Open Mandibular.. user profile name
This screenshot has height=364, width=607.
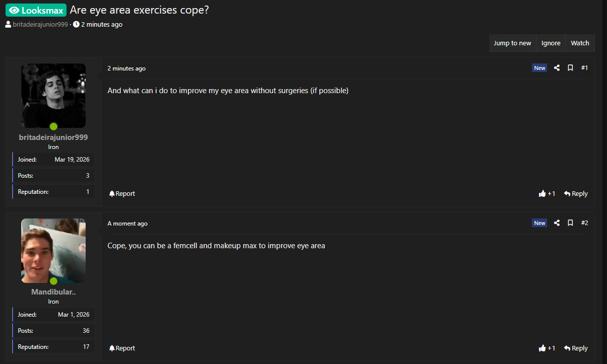click(x=53, y=292)
